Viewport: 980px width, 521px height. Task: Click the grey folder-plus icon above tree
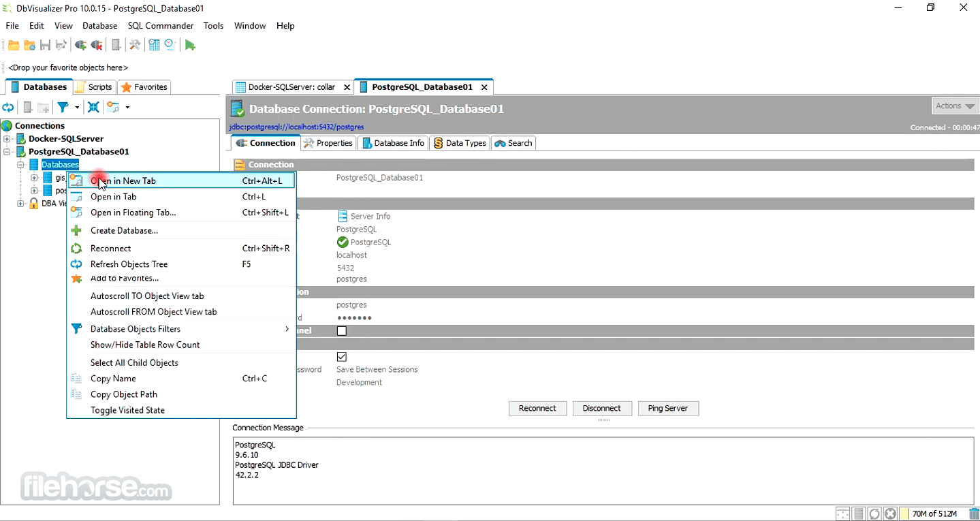pos(43,108)
